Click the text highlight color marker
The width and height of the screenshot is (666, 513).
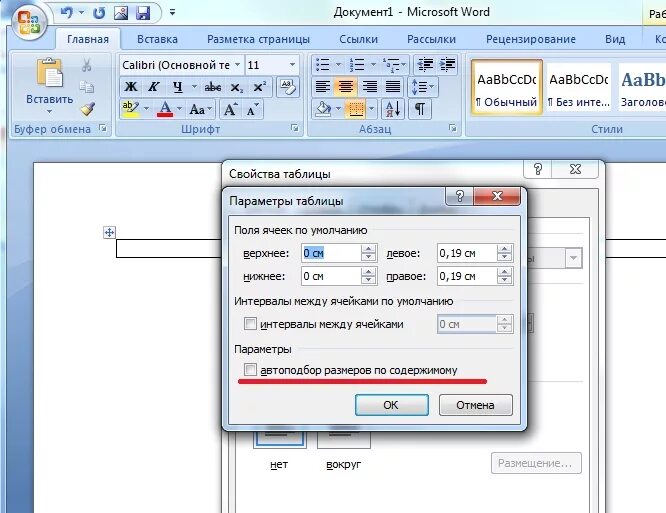coord(130,109)
